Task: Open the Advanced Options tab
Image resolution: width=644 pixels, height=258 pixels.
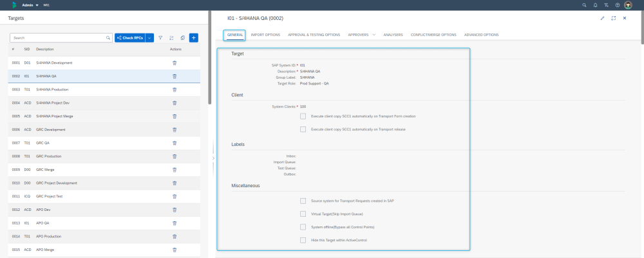Action: point(481,35)
